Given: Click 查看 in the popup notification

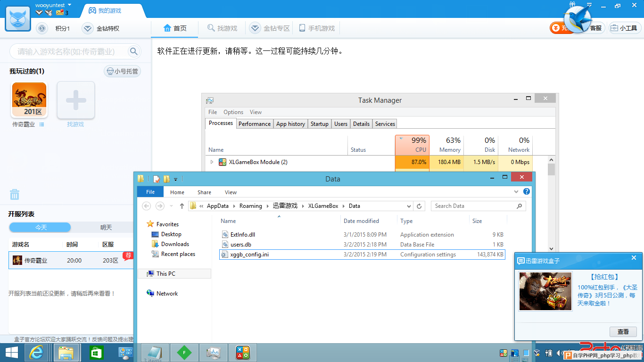Looking at the screenshot, I should 623,332.
